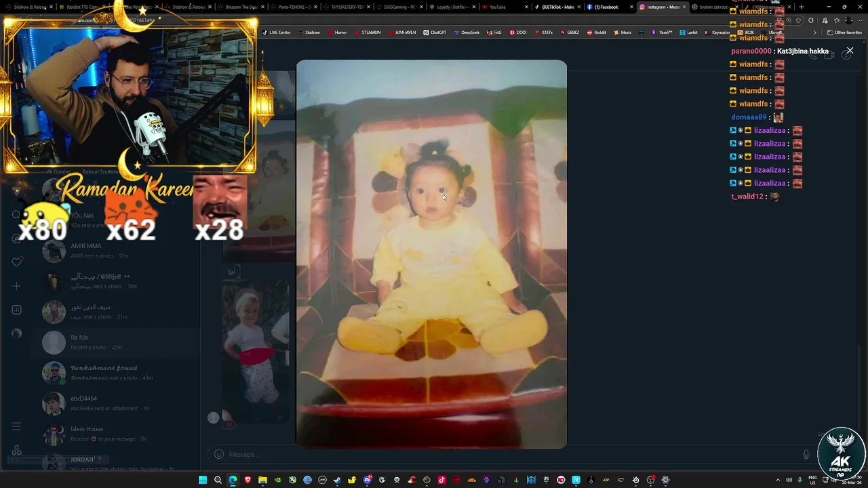Open the profile avatar in Instagram sidebar
This screenshot has width=868, height=488.
17,333
